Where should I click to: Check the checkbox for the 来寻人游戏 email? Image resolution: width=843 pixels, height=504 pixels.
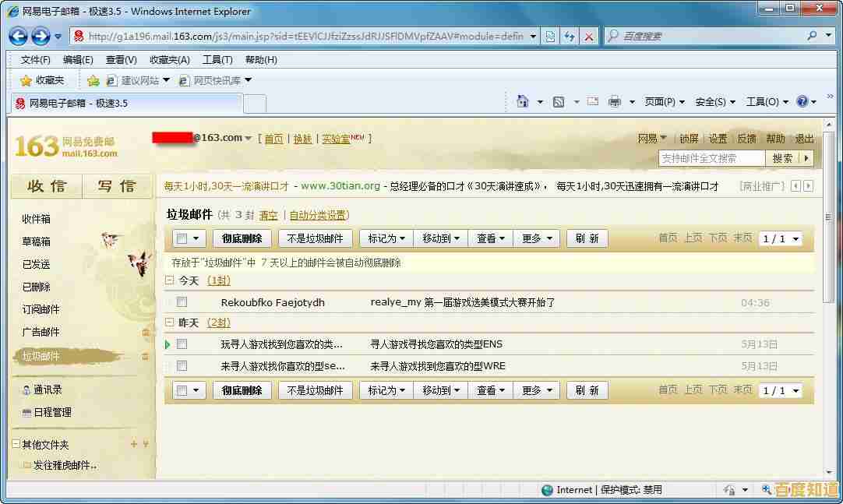tap(182, 365)
